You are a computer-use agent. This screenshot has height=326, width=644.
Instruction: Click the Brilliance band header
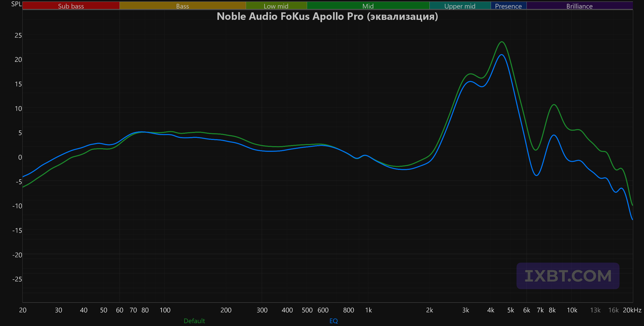[x=580, y=6]
